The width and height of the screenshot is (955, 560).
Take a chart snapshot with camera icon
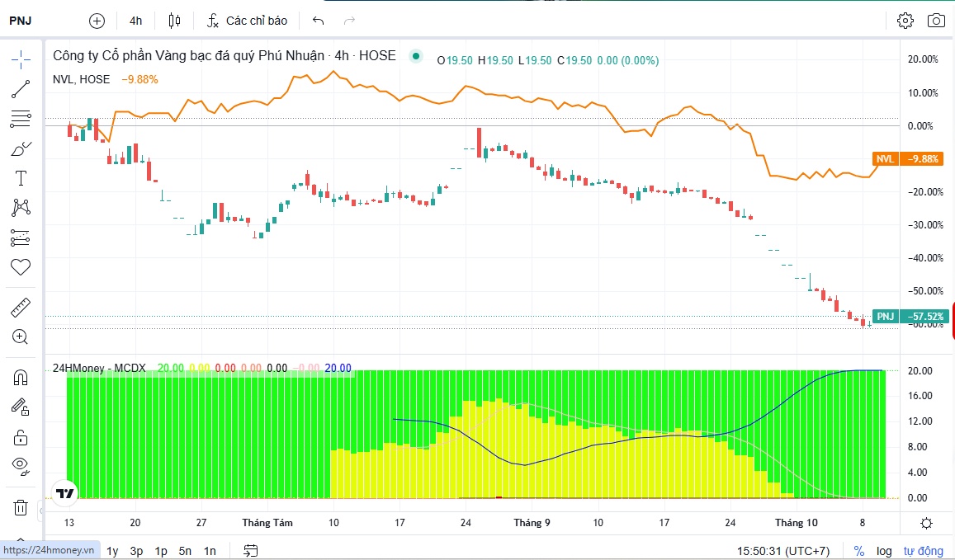point(936,21)
